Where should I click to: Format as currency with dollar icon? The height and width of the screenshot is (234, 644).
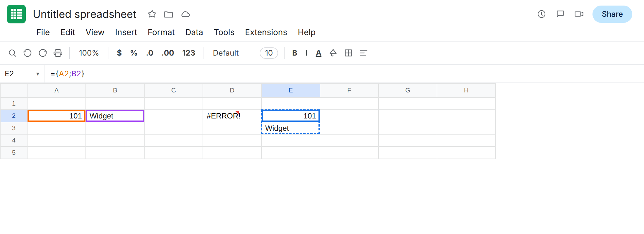click(119, 53)
